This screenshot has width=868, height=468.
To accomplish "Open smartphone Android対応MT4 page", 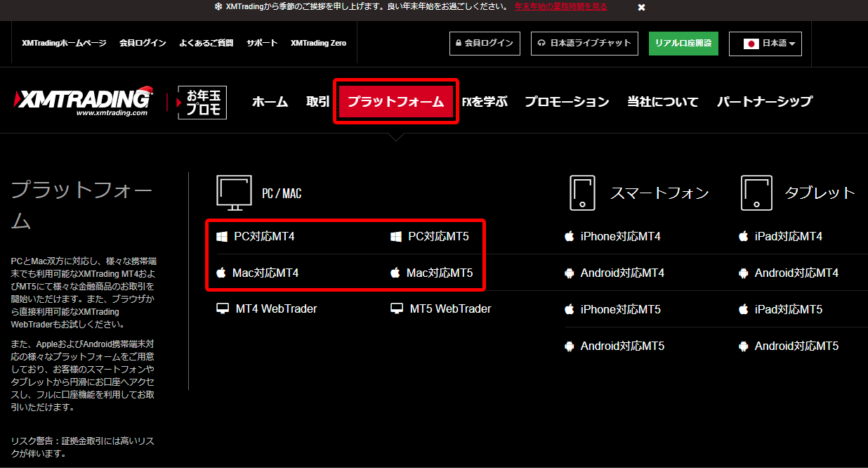I will tap(622, 273).
